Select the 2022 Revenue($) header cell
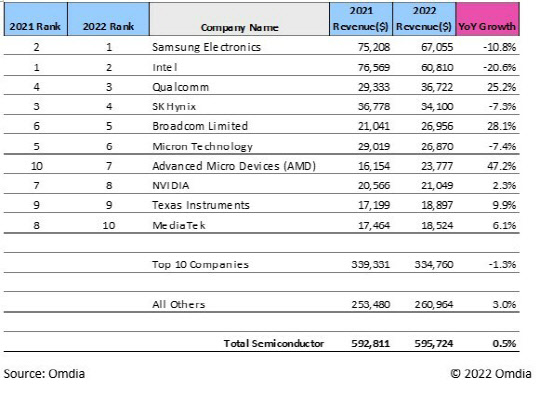The width and height of the screenshot is (540, 396). pos(424,19)
